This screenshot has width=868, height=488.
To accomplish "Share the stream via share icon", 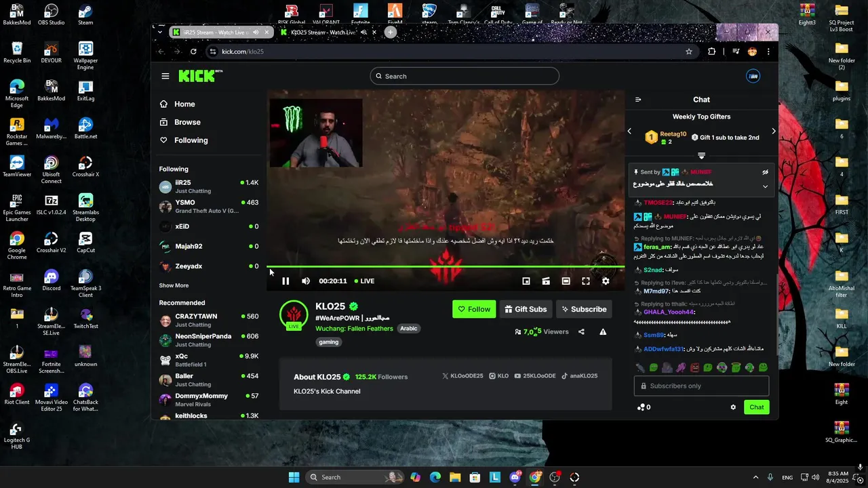I will pyautogui.click(x=581, y=331).
